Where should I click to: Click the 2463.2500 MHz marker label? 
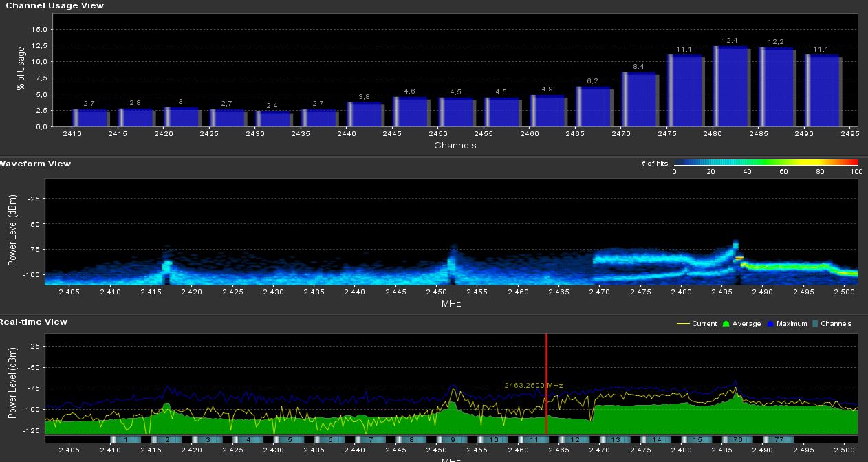coord(534,386)
